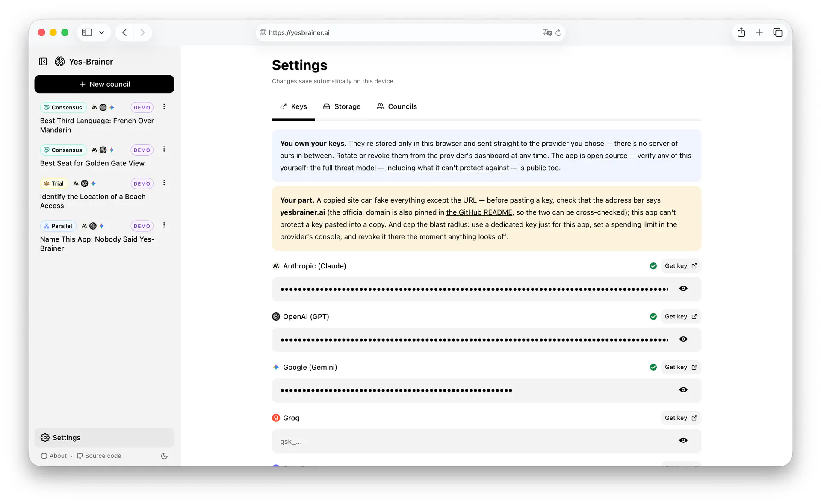Click the Yes-Brainer brain logo
Screen dimensions: 821x504
click(60, 62)
